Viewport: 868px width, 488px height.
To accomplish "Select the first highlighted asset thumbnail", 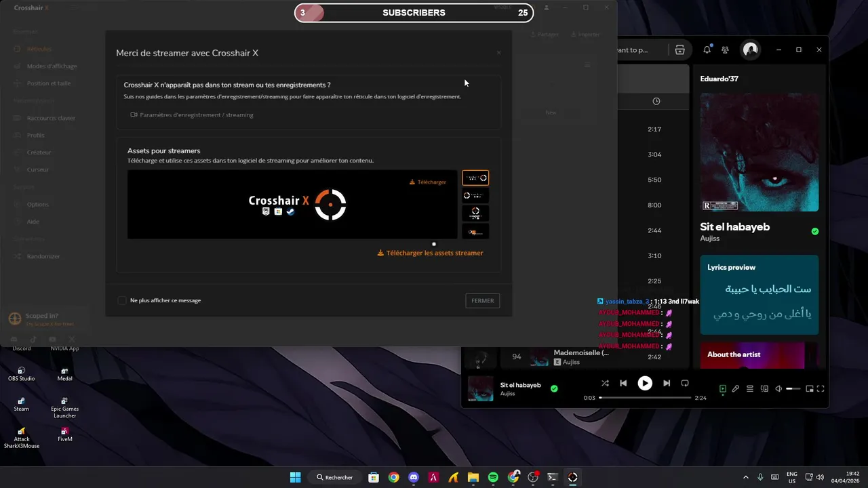I will point(475,178).
